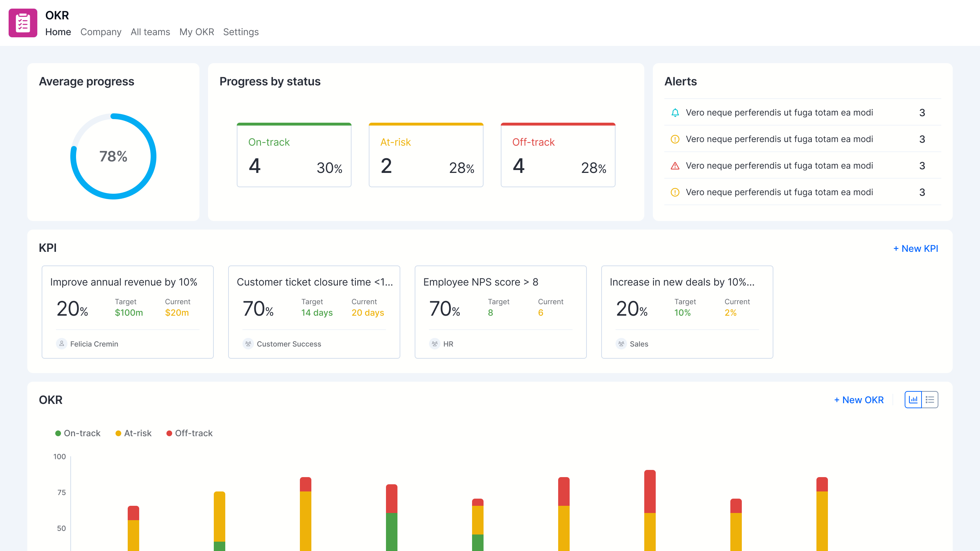
Task: Toggle the Off-track legend item in the chart
Action: 189,433
